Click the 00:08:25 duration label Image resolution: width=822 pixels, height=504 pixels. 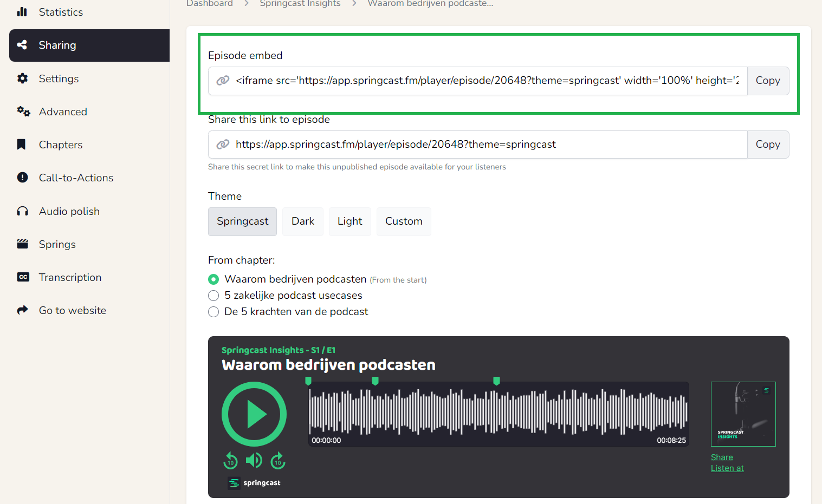pos(671,441)
